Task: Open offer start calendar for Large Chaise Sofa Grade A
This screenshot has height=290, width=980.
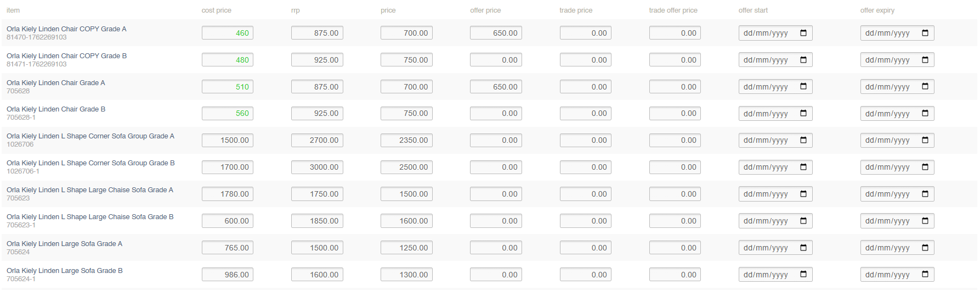Action: pyautogui.click(x=803, y=194)
